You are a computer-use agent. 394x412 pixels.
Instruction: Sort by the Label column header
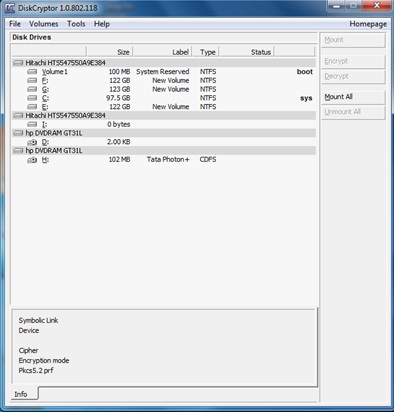click(x=162, y=52)
